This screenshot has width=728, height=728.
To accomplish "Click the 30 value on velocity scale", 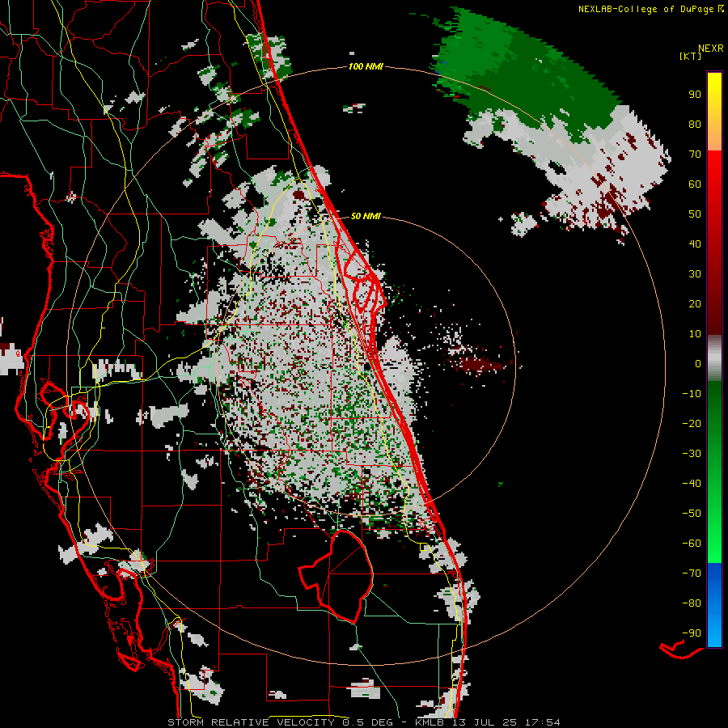I will point(695,274).
